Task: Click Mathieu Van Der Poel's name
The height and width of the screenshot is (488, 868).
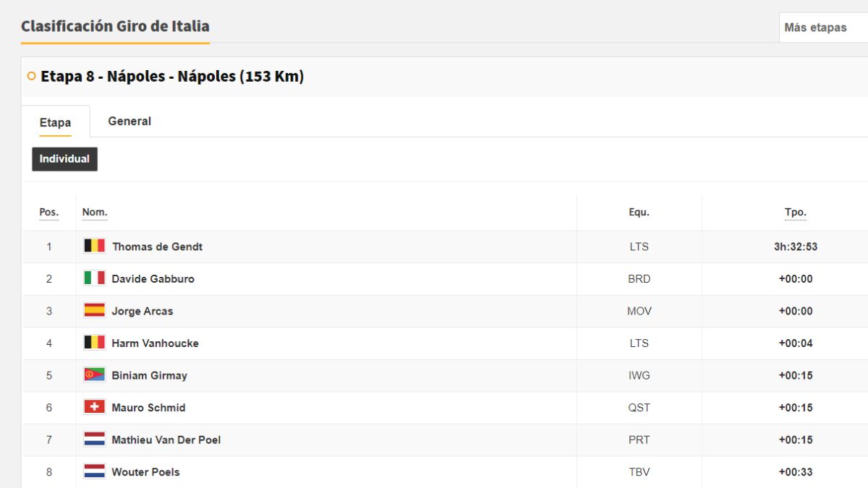Action: (x=166, y=440)
